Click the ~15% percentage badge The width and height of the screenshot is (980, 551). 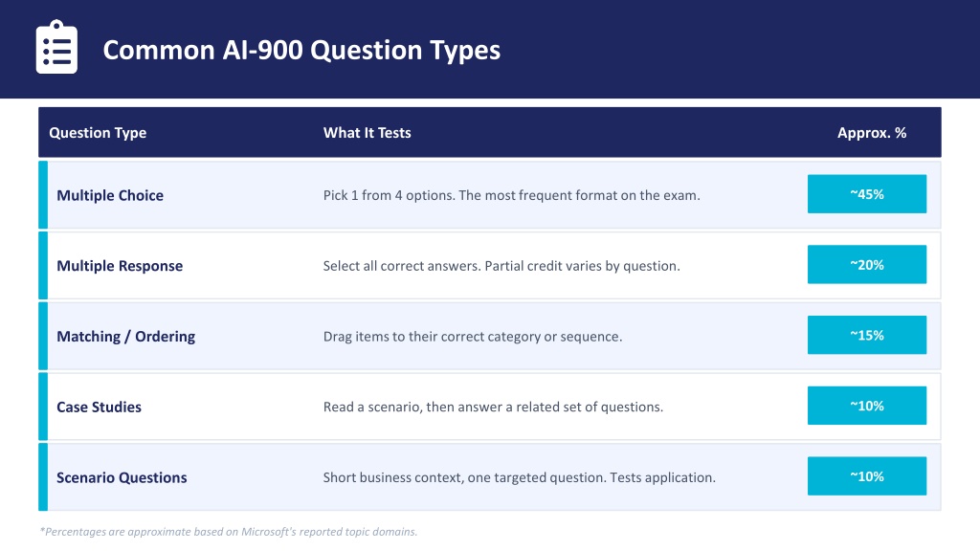tap(867, 336)
